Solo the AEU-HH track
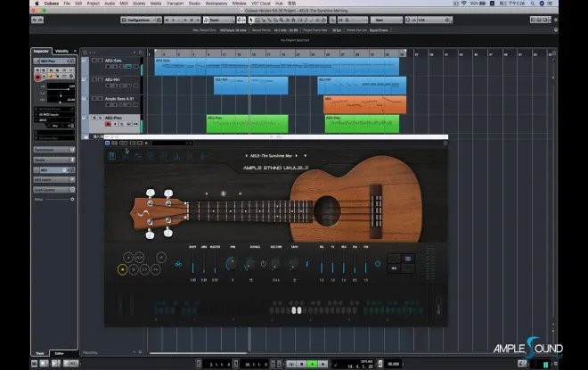The width and height of the screenshot is (588, 370). click(100, 79)
